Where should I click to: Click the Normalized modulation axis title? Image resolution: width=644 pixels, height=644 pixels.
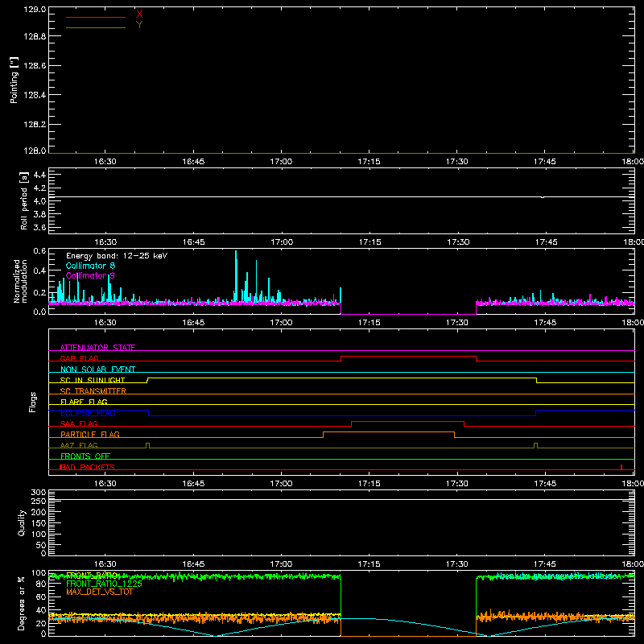[x=20, y=281]
